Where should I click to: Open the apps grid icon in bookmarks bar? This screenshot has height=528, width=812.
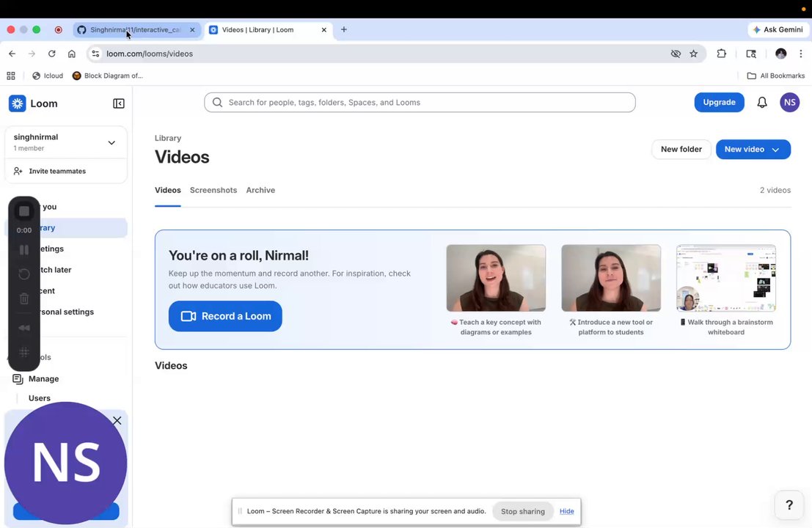tap(11, 76)
